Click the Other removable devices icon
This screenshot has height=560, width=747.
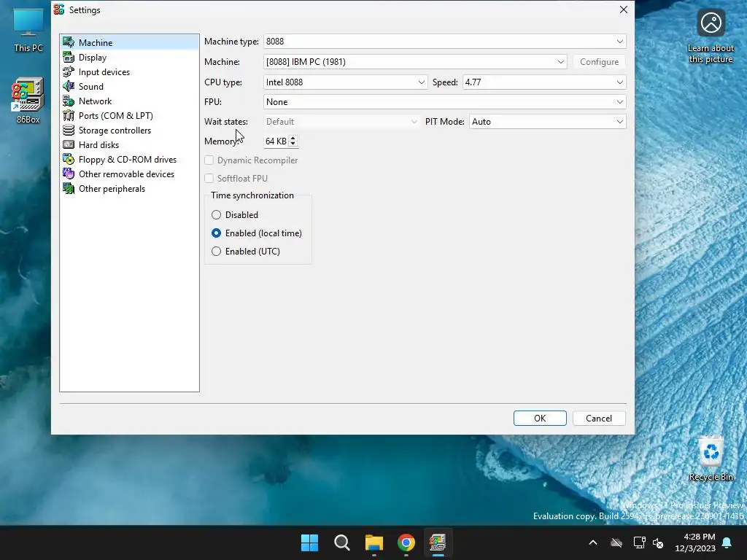69,174
